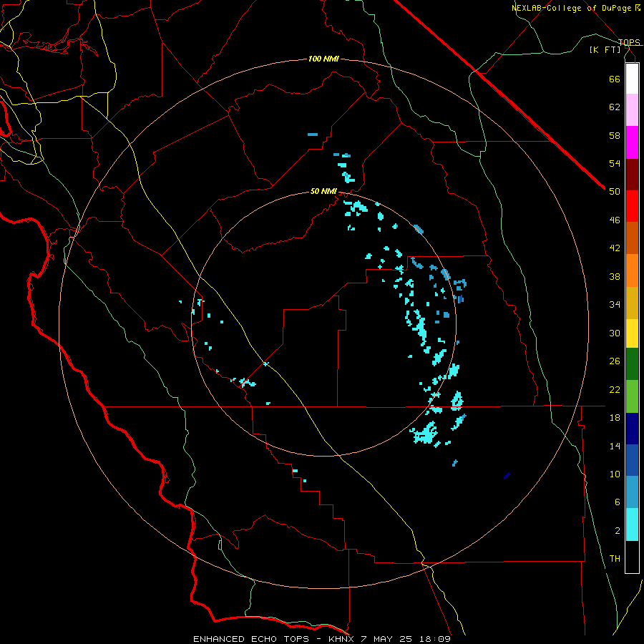Click the medium blue 14 kft legend swatch
Image resolution: width=644 pixels, height=644 pixels.
632,460
